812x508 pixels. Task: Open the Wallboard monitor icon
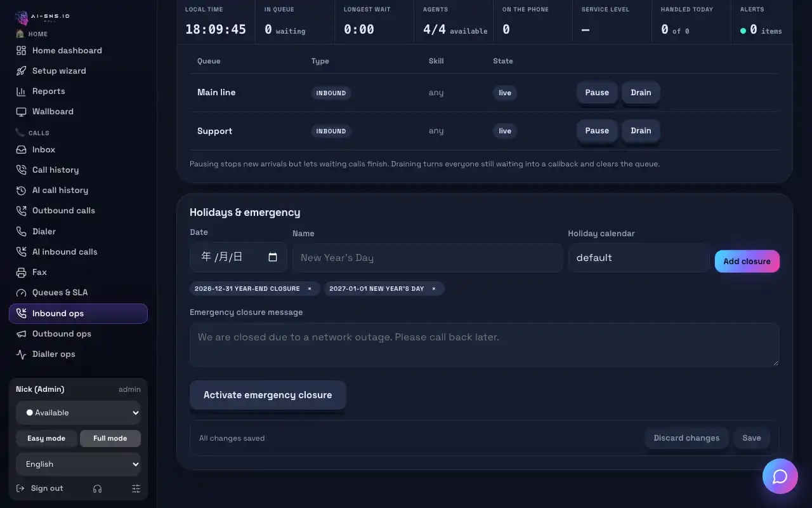21,112
